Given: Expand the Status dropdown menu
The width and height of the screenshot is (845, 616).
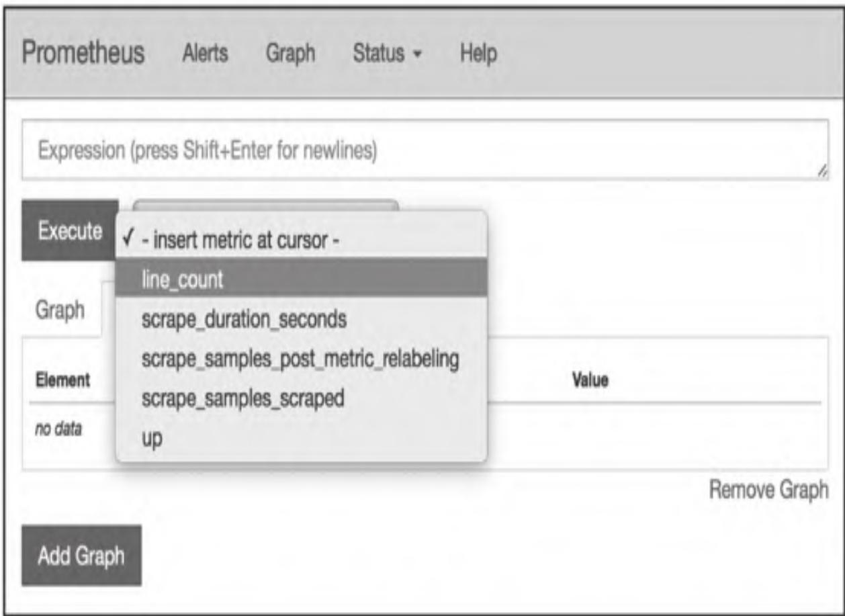Looking at the screenshot, I should (386, 53).
